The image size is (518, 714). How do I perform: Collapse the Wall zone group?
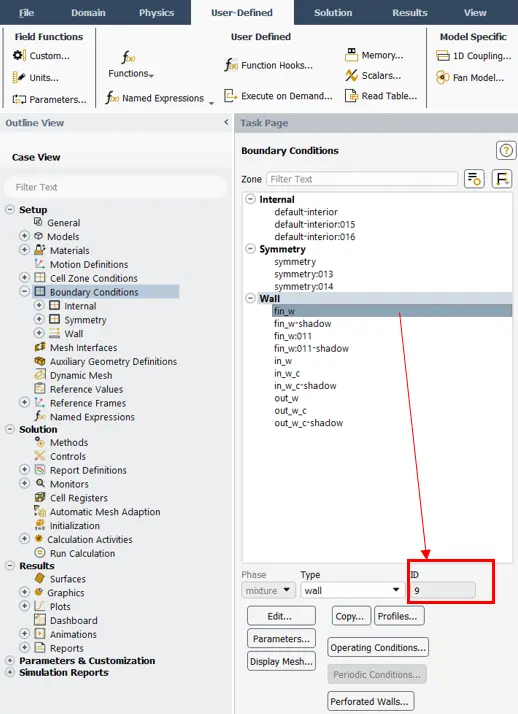[250, 298]
